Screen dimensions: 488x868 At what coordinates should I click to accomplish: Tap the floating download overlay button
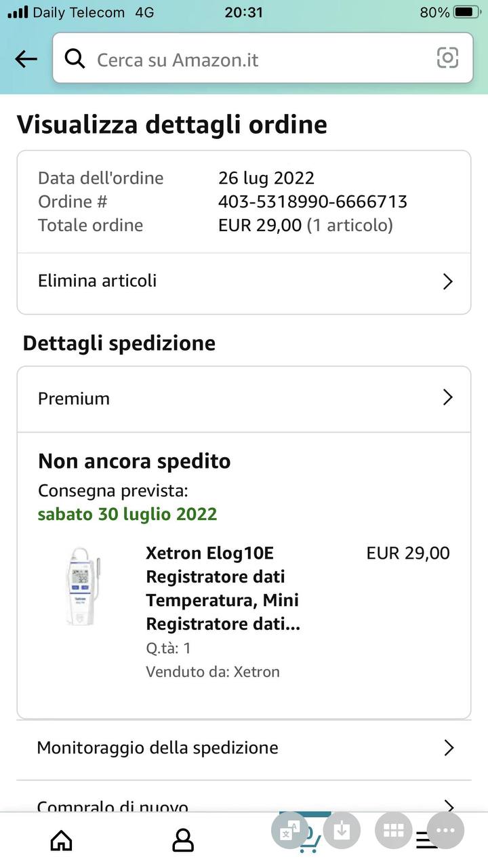342,831
